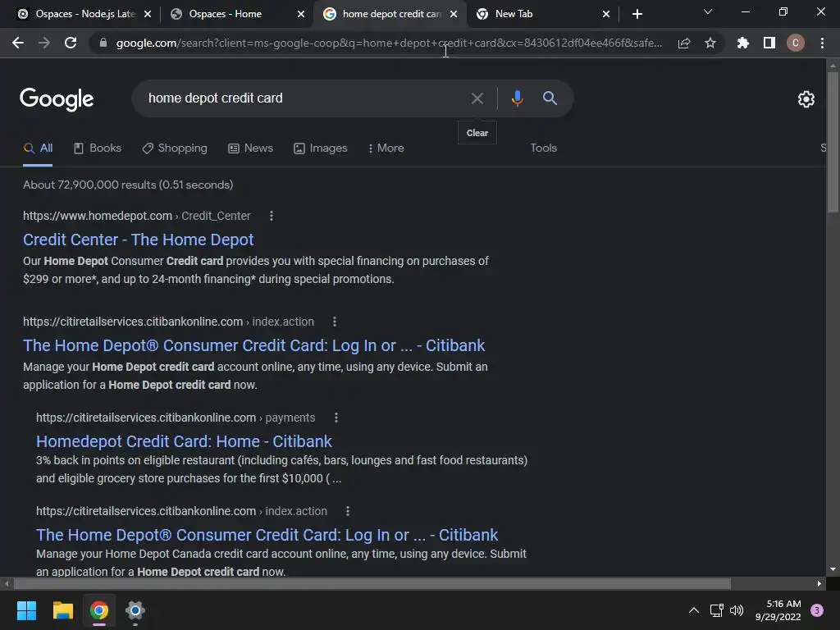Open options for citibankonline payments result
The width and height of the screenshot is (840, 630).
336,418
